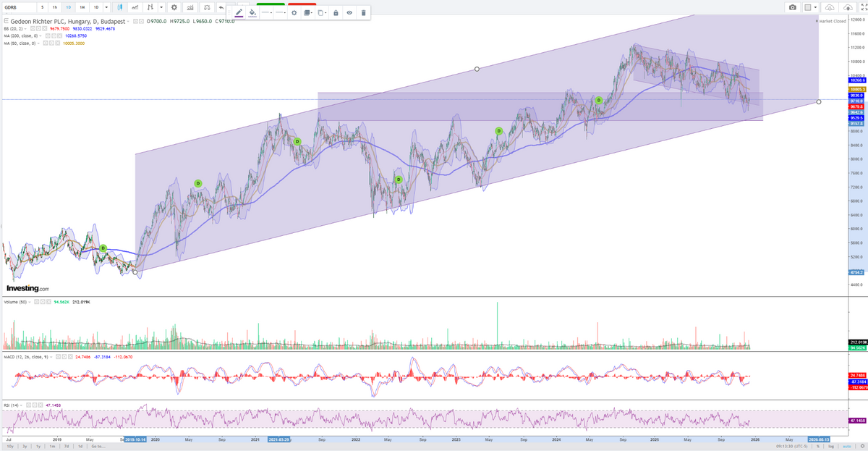Open the compare symbols scale icon
The image size is (868, 451).
coord(207,7)
